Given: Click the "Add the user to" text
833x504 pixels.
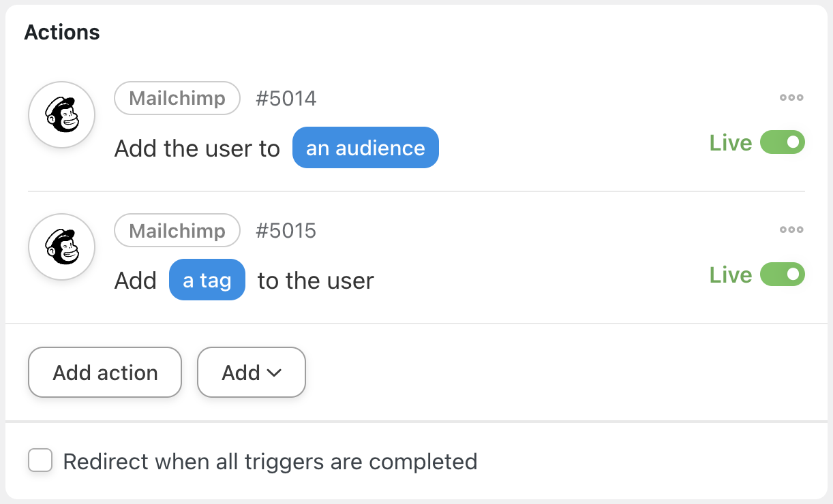Looking at the screenshot, I should (x=197, y=148).
